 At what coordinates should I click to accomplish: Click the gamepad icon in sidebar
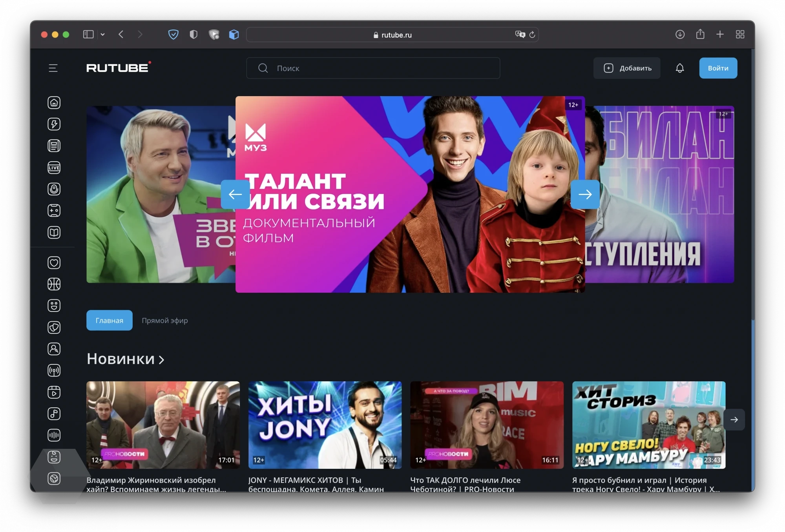(x=54, y=211)
